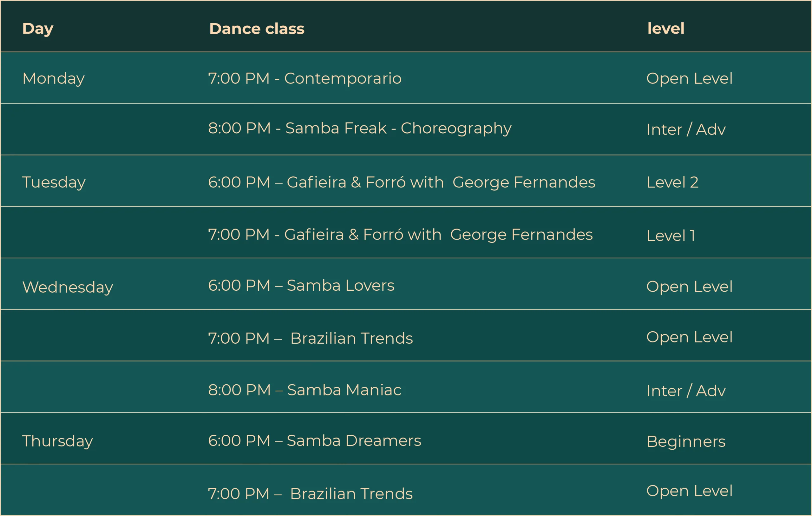Click the Level 1 cell
The width and height of the screenshot is (812, 516).
click(x=670, y=235)
